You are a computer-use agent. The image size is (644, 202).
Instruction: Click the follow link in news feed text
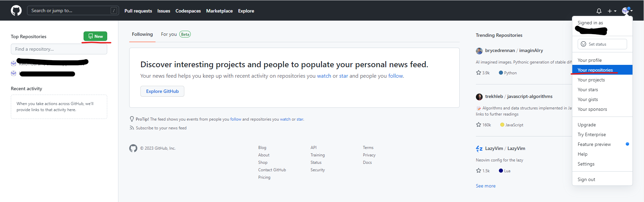pos(395,76)
